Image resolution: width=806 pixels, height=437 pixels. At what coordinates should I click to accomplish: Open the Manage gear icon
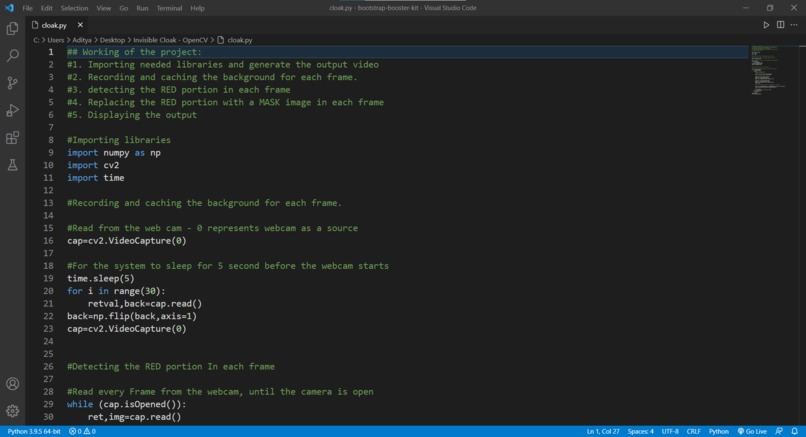pyautogui.click(x=12, y=411)
